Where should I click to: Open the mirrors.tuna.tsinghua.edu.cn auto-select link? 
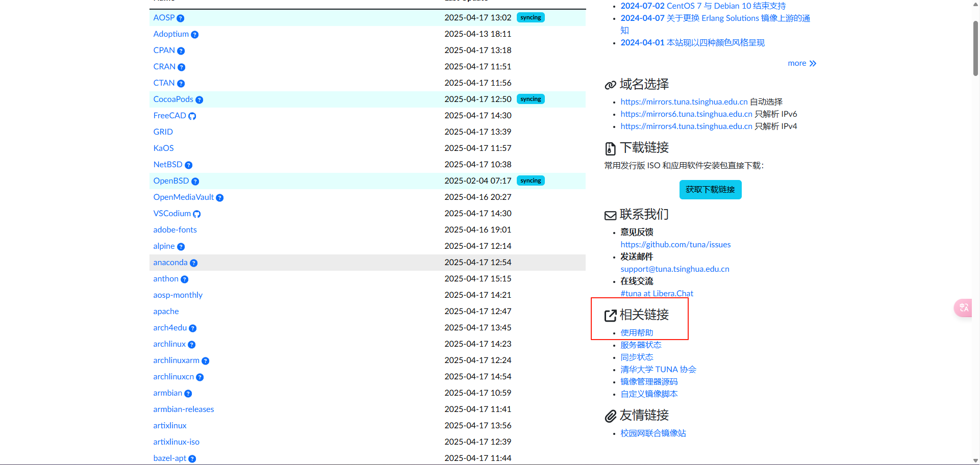tap(684, 101)
